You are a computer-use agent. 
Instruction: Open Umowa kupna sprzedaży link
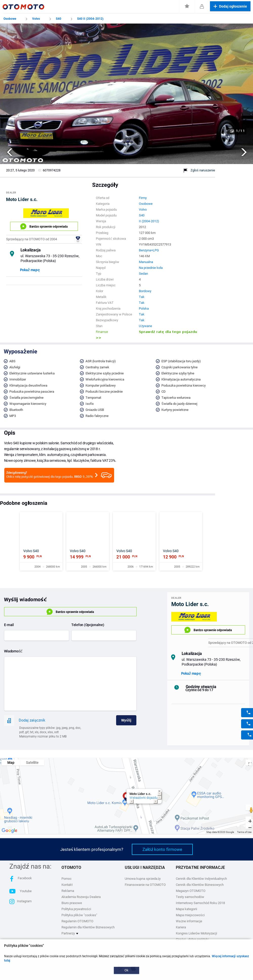143,878
